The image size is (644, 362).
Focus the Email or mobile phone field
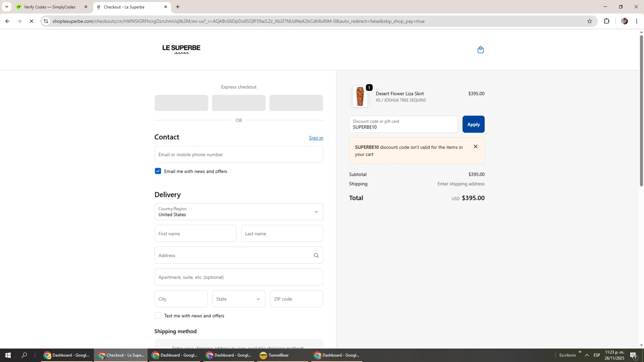tap(239, 154)
